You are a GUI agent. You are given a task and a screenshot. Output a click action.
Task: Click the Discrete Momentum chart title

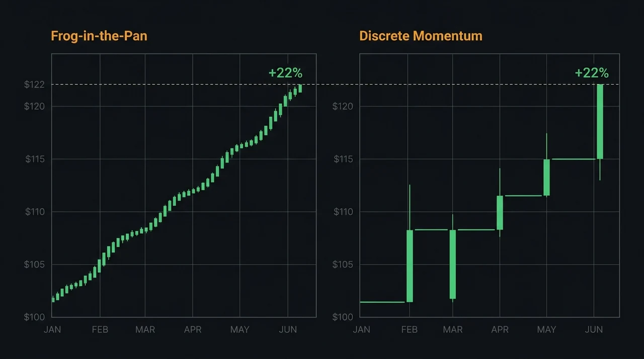coord(421,36)
